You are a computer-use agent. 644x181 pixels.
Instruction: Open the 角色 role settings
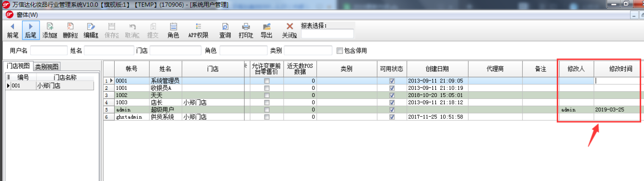point(173,30)
